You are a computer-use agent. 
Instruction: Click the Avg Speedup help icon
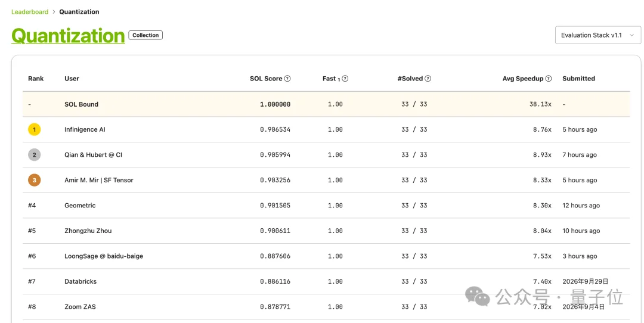549,79
